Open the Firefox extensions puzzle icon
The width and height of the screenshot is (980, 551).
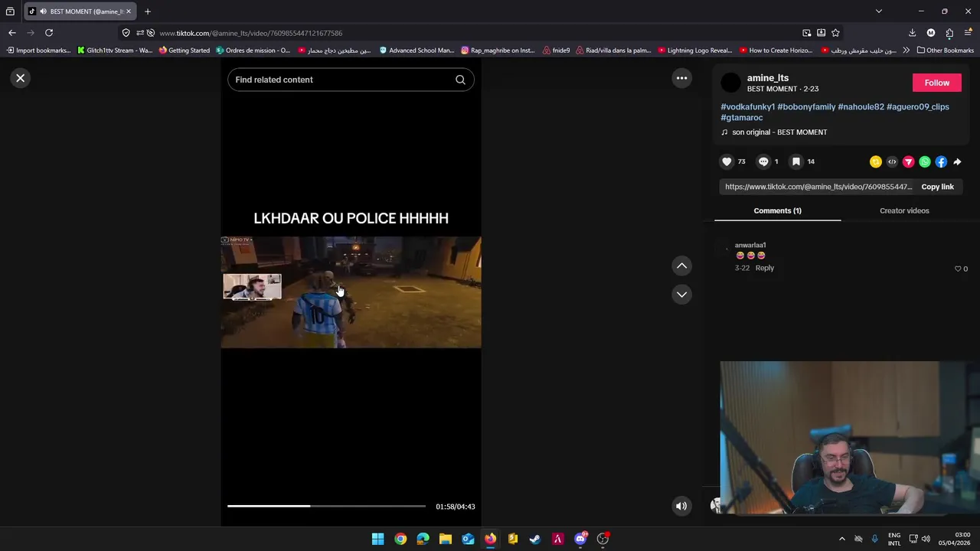pos(949,33)
